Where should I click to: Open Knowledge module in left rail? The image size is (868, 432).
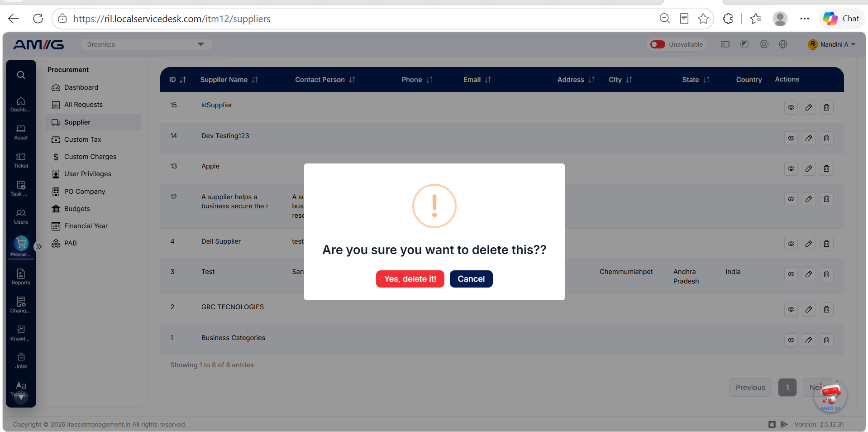point(21,333)
